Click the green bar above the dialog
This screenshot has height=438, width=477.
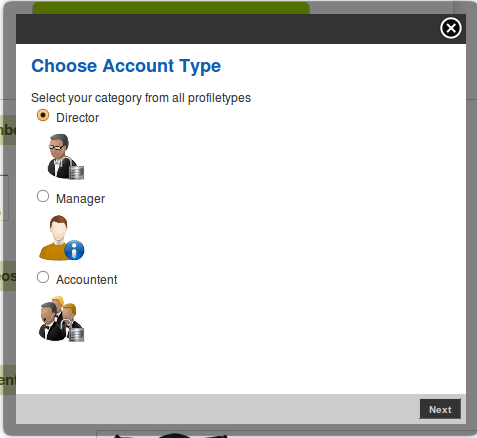pyautogui.click(x=171, y=8)
